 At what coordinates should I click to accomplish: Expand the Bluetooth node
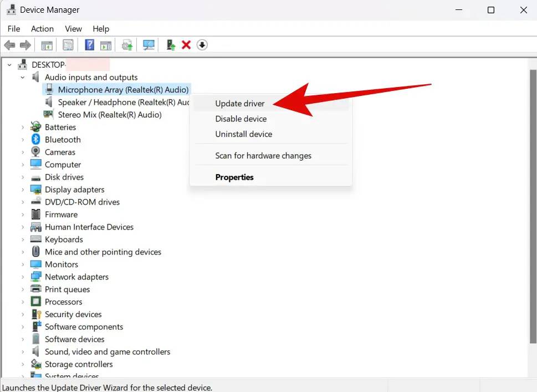tap(23, 140)
